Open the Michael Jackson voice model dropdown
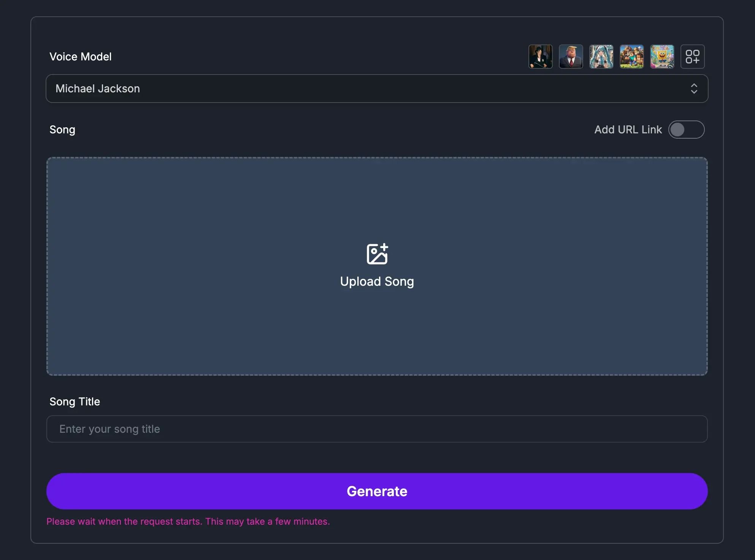 377,89
